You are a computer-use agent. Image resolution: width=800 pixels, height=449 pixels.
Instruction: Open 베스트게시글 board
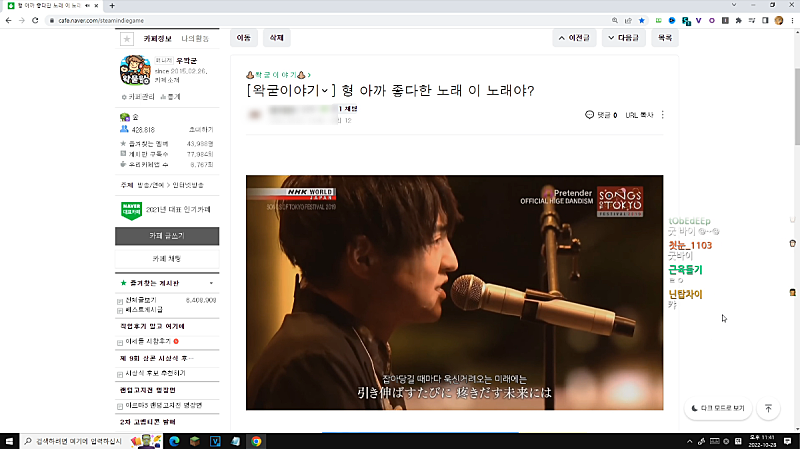144,310
